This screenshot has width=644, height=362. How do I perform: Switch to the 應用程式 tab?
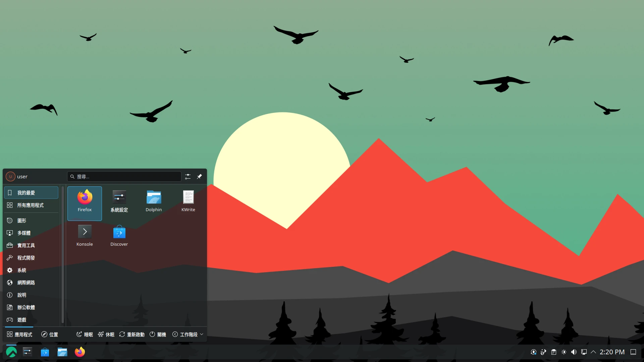19,335
